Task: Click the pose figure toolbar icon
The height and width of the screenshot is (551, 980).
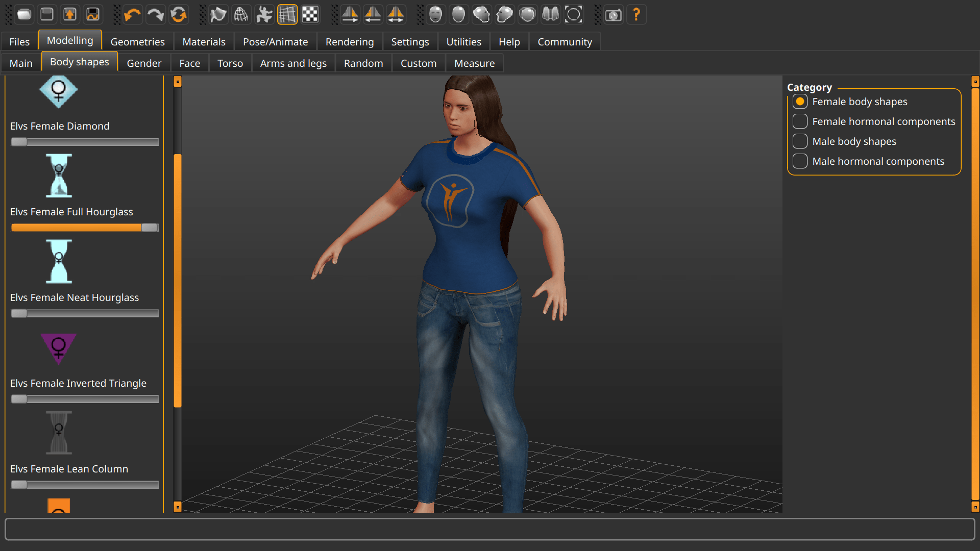Action: (x=264, y=15)
